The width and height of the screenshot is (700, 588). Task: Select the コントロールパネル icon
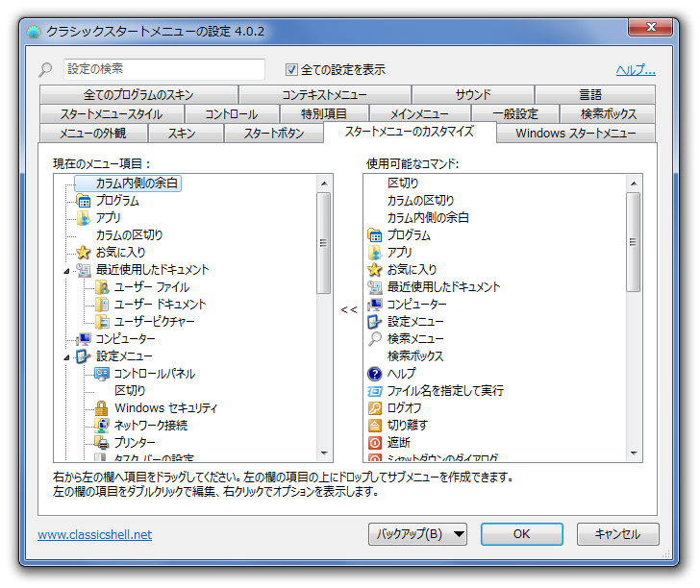point(102,374)
